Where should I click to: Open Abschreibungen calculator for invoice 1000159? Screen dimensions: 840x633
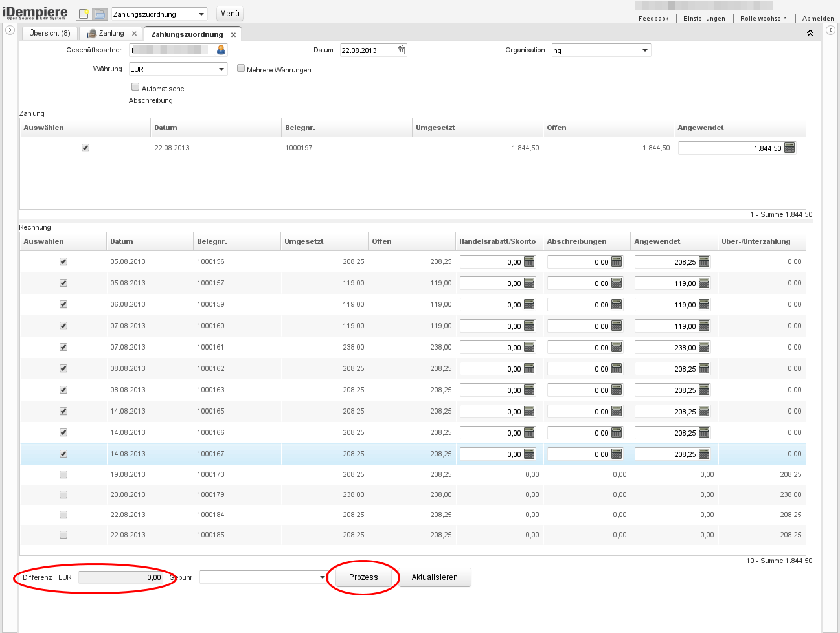coord(617,304)
